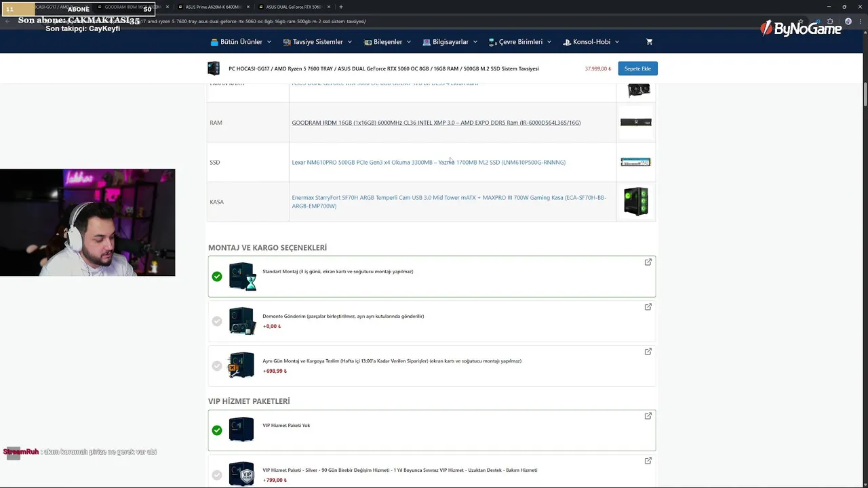Close the ASUS DUAL GeForce RTX tab
The height and width of the screenshot is (488, 868).
tap(329, 7)
